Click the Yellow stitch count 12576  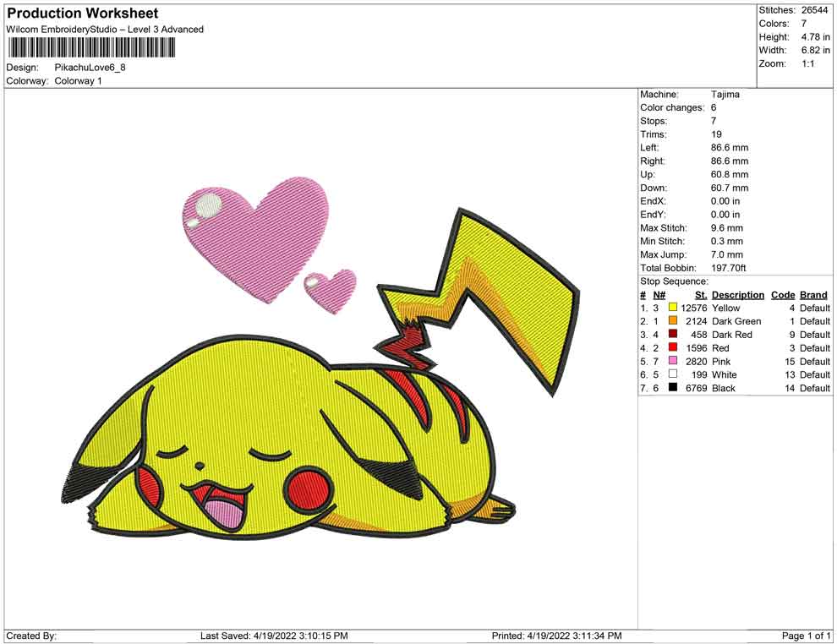(693, 308)
